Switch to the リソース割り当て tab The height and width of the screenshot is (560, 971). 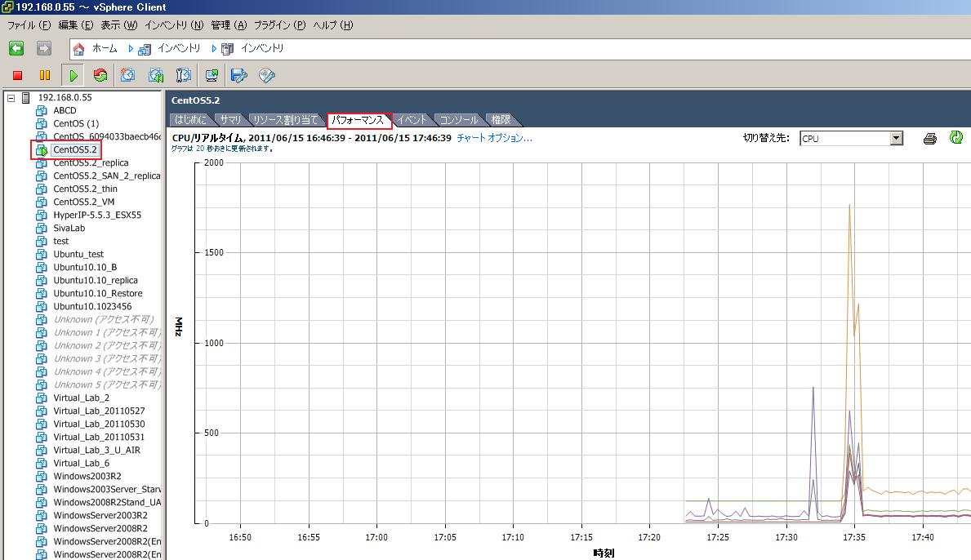point(286,120)
